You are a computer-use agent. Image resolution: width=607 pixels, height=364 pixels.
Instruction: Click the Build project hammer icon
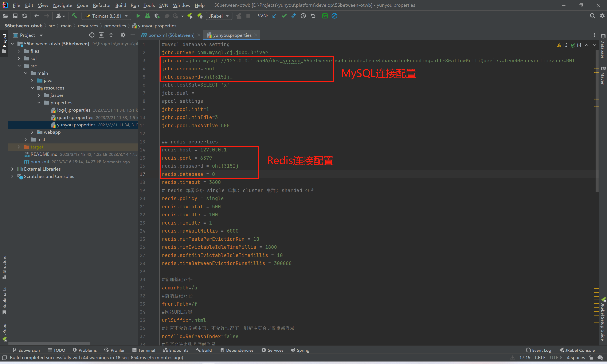[x=74, y=16]
